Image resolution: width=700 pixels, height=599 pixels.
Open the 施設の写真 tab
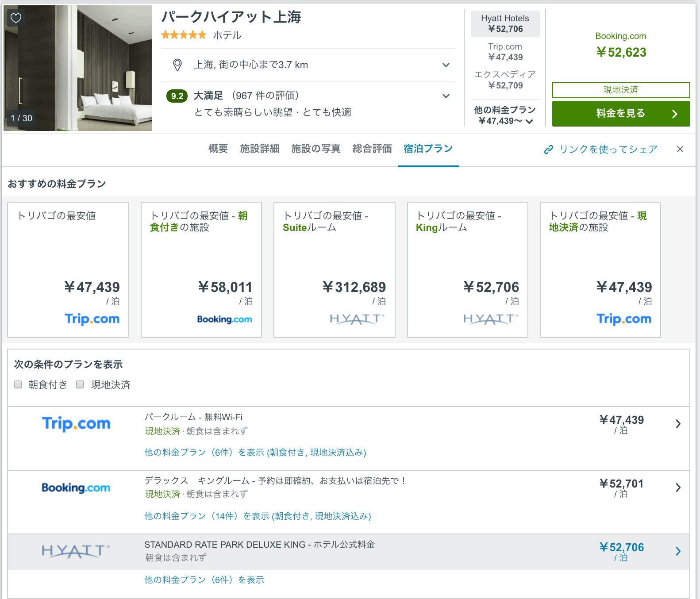click(x=316, y=149)
